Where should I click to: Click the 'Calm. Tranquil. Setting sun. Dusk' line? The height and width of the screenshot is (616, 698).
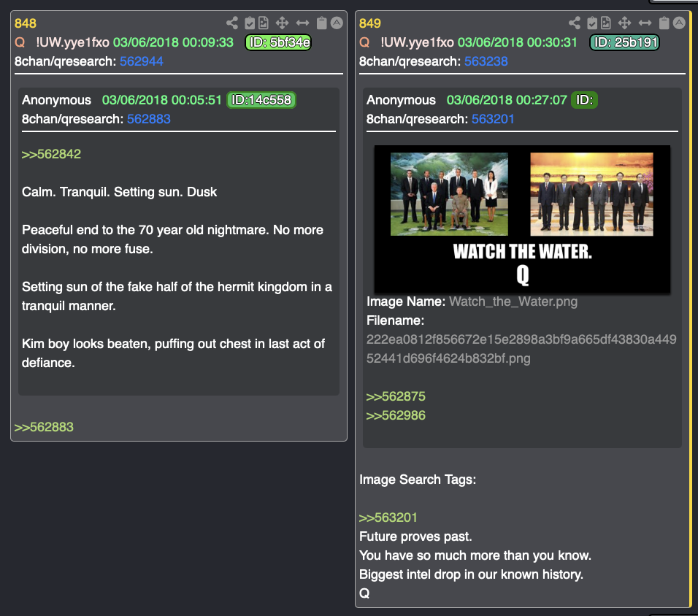click(x=119, y=192)
